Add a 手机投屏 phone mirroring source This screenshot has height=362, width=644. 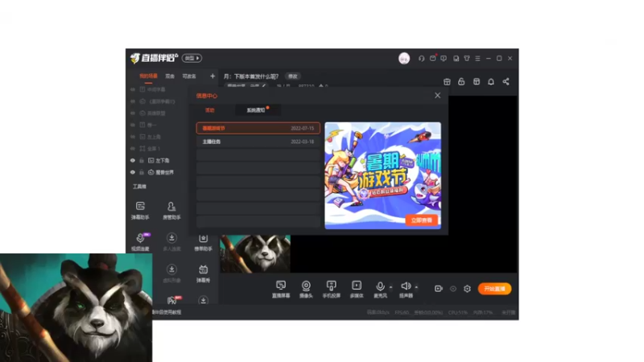[x=331, y=289]
